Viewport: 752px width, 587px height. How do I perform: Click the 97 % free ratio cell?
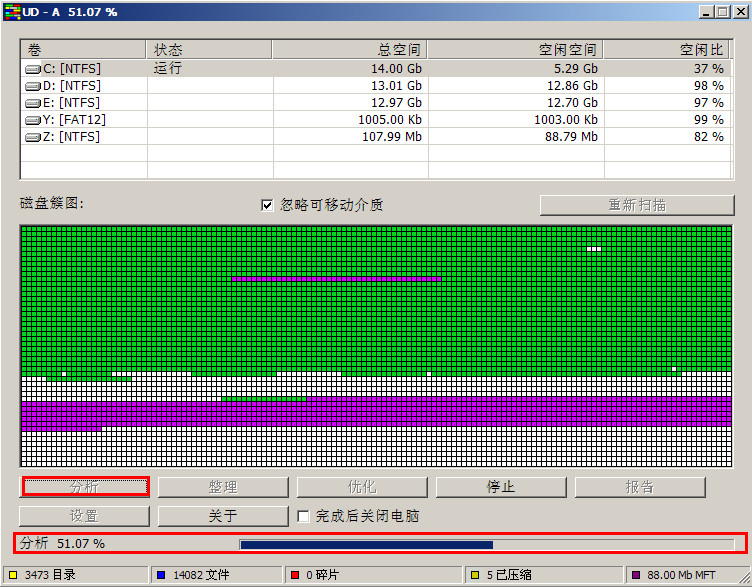coord(709,103)
